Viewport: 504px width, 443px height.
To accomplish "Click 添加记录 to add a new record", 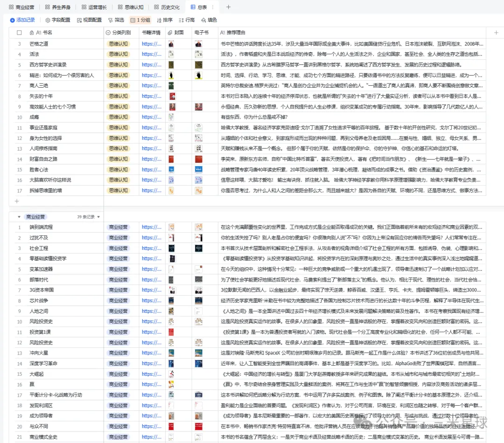I will pyautogui.click(x=22, y=20).
